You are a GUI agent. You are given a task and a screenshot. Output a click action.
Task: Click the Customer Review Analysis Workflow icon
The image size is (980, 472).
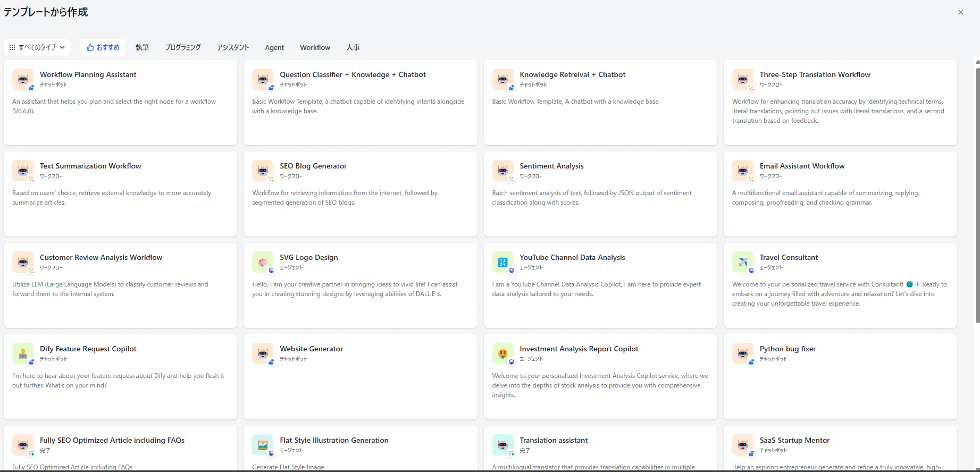(23, 263)
